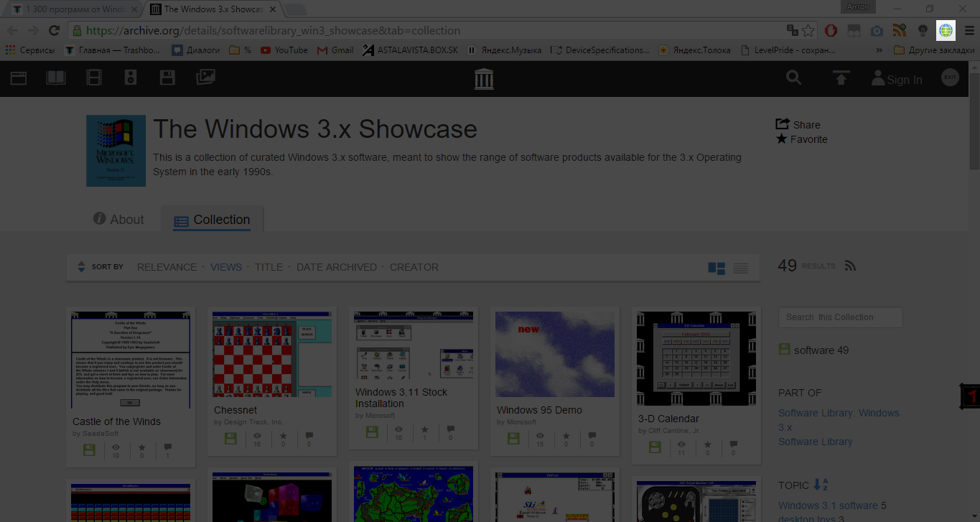Image resolution: width=980 pixels, height=522 pixels.
Task: Open the 3-D Calendar thumbnail
Action: 696,358
